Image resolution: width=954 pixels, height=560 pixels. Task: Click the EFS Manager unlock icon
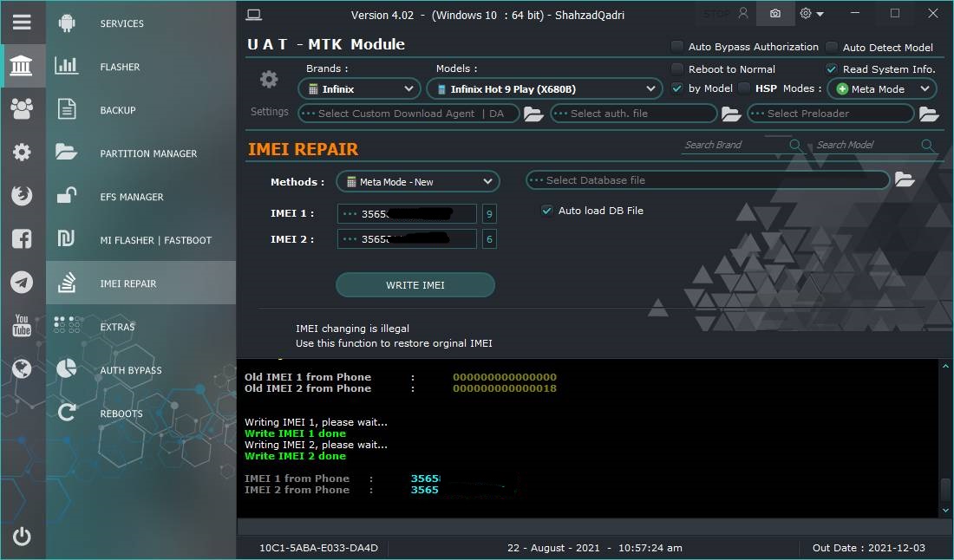pyautogui.click(x=66, y=195)
